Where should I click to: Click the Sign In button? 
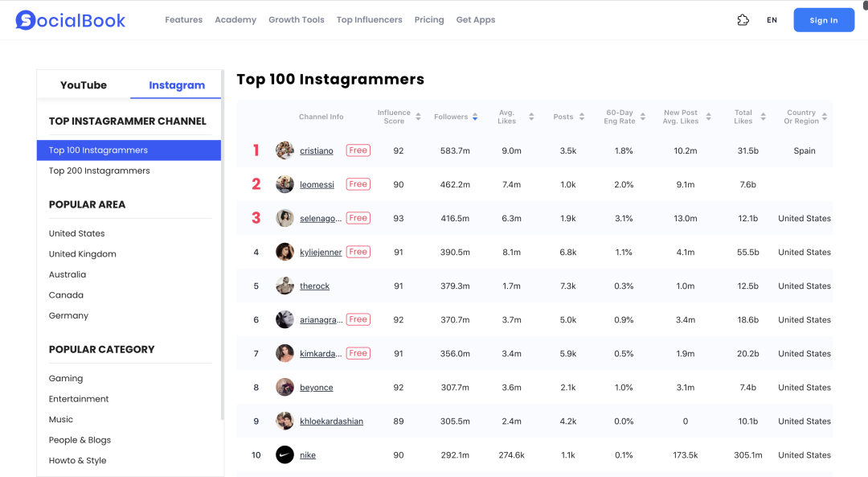pyautogui.click(x=824, y=20)
